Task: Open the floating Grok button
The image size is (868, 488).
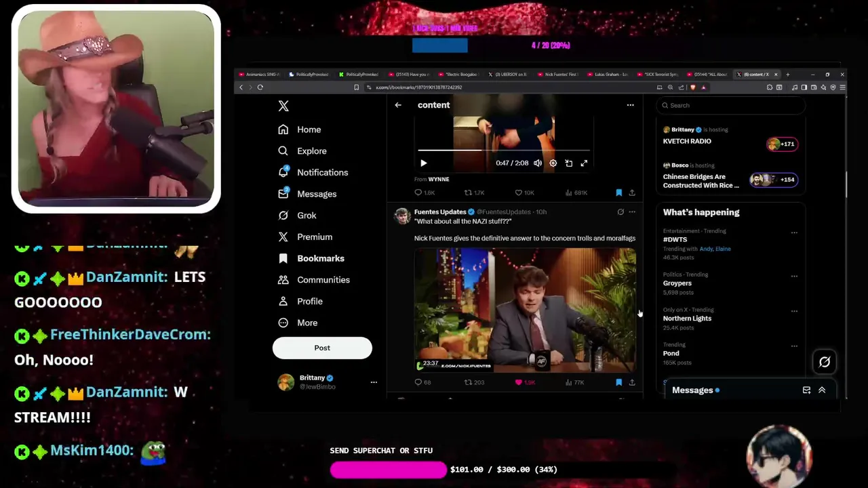Action: click(825, 362)
